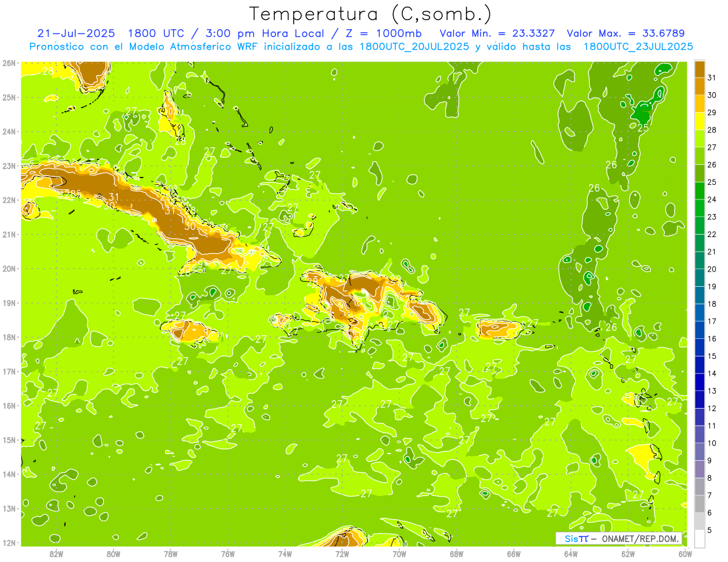Click color scale label '14'
The height and width of the screenshot is (562, 728).
pos(712,373)
